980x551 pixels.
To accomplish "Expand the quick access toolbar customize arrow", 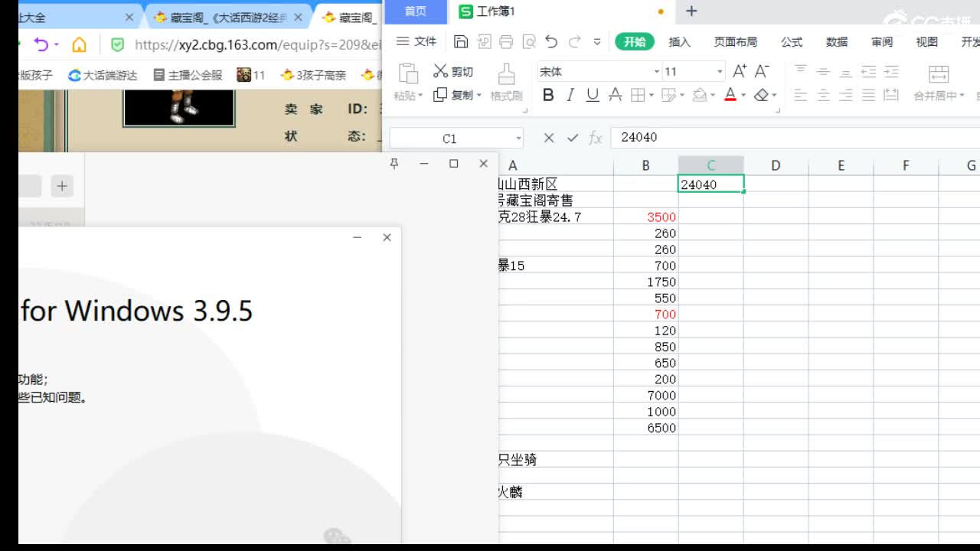I will (597, 42).
